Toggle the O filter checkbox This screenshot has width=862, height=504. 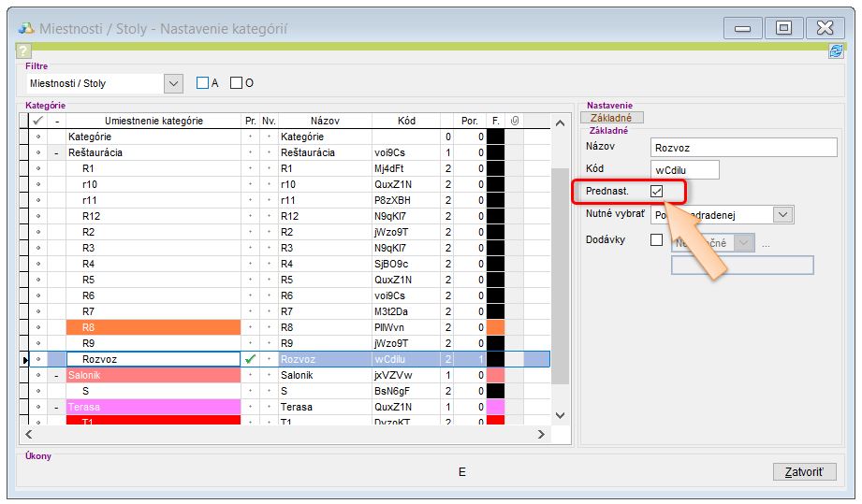(236, 83)
